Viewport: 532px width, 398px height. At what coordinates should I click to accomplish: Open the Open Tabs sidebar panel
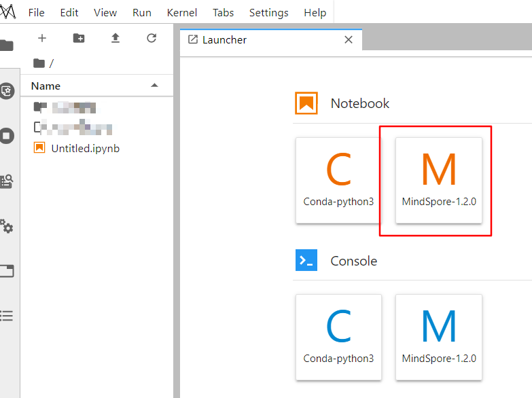click(7, 271)
